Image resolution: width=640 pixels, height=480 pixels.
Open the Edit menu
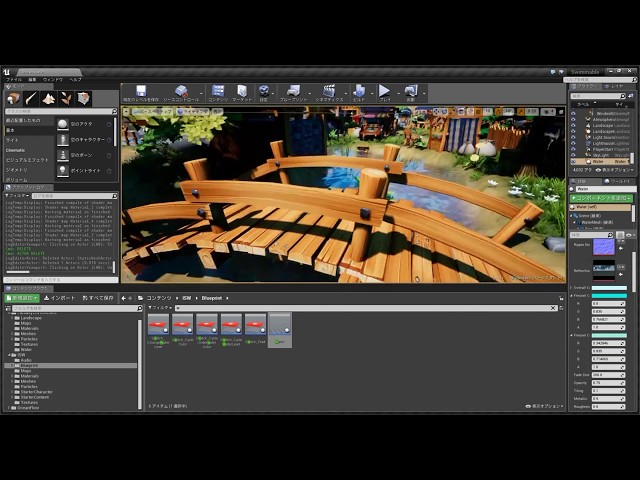[x=32, y=80]
